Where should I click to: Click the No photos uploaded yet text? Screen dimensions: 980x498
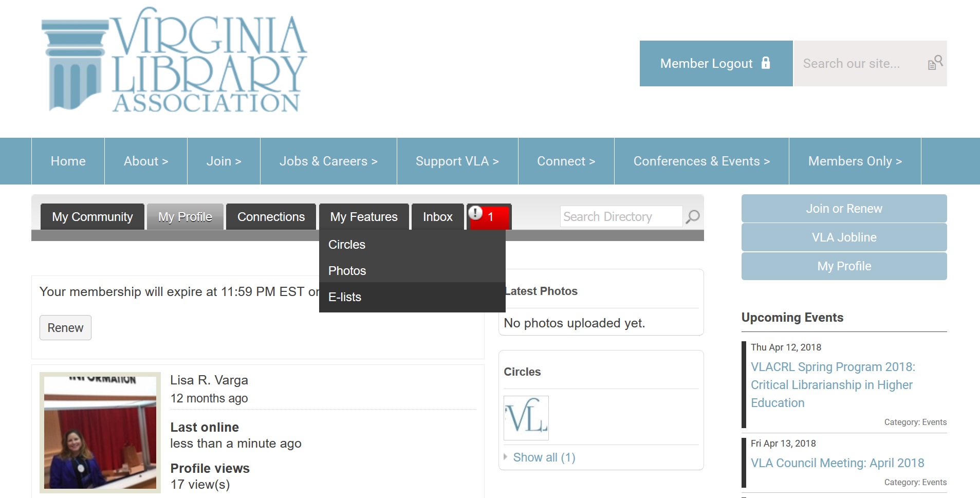coord(574,323)
